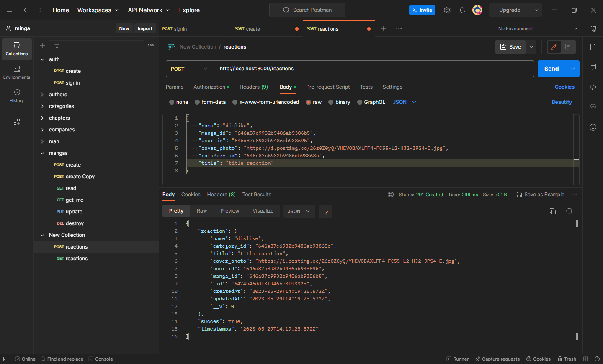This screenshot has width=603, height=364.
Task: Open the Send button dropdown arrow
Action: click(x=573, y=69)
